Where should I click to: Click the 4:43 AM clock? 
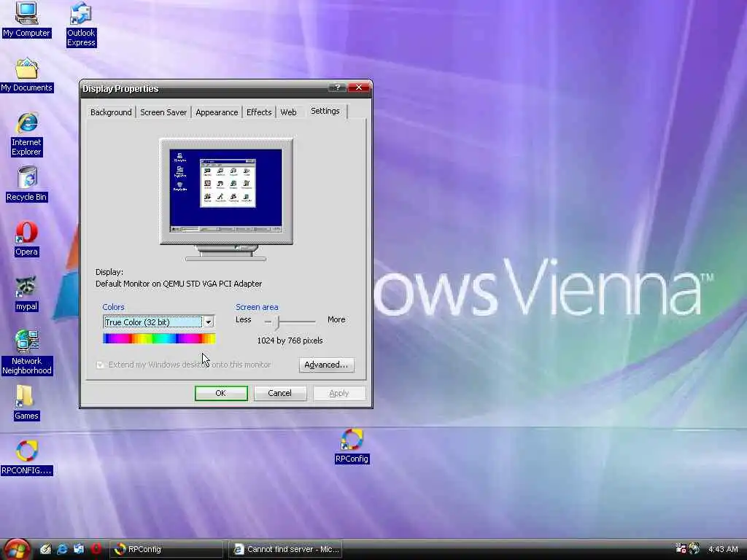pos(723,549)
